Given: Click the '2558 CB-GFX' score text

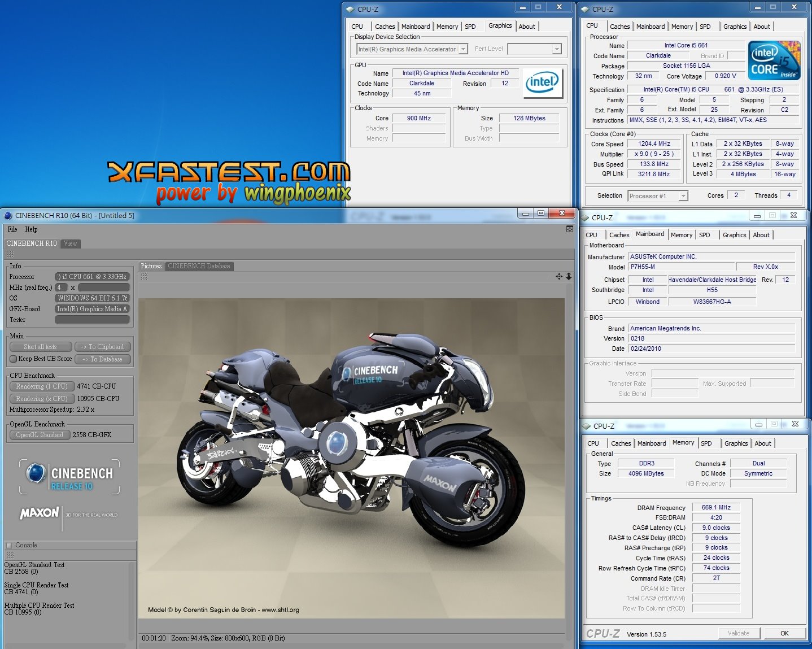Looking at the screenshot, I should point(92,435).
